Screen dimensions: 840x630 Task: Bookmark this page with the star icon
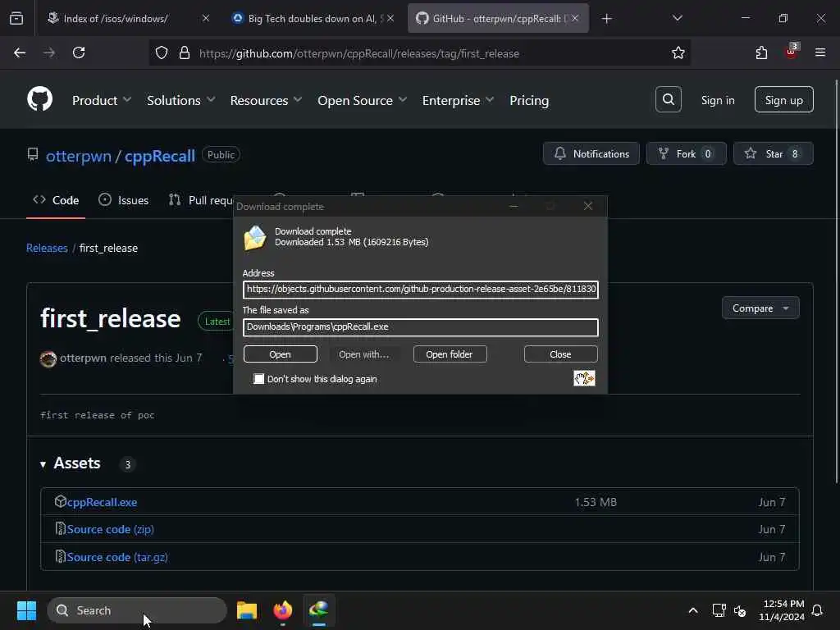678,52
